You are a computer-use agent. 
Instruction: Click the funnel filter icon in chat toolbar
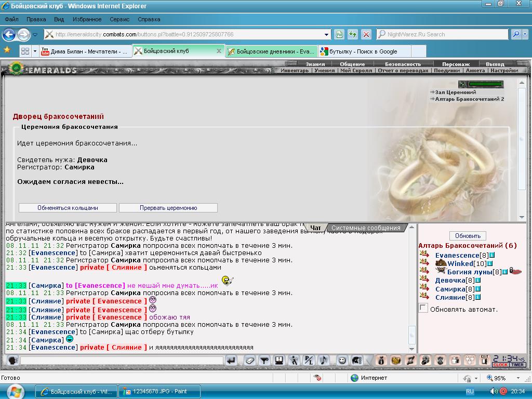[x=264, y=361]
